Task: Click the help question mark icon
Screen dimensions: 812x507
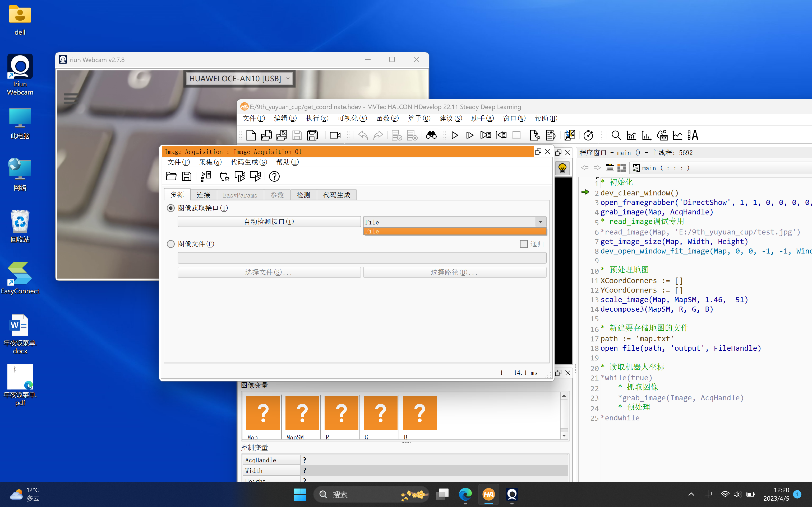Action: (274, 176)
